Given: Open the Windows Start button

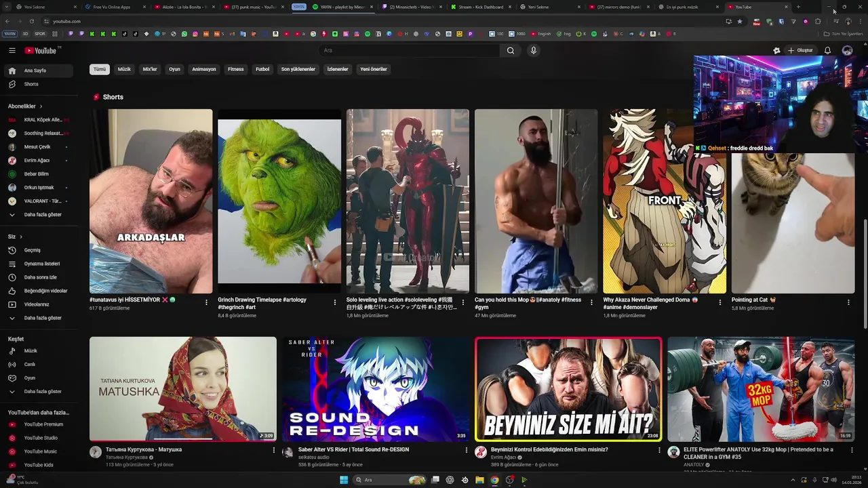Looking at the screenshot, I should [x=344, y=480].
